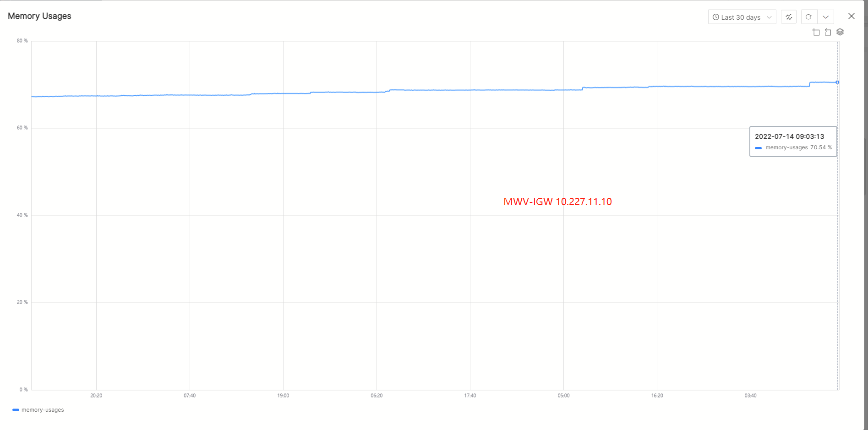Screen dimensions: 868x430
Task: Click the 19:00 time axis label
Action: coord(283,396)
